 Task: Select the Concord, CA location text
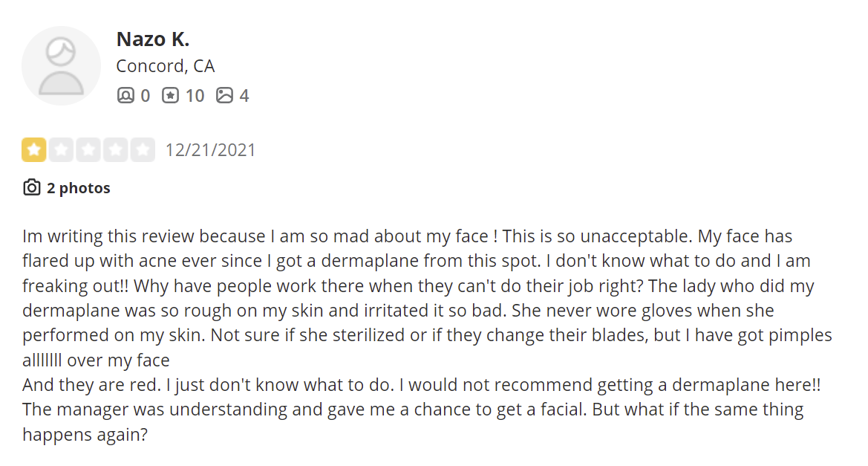click(165, 66)
